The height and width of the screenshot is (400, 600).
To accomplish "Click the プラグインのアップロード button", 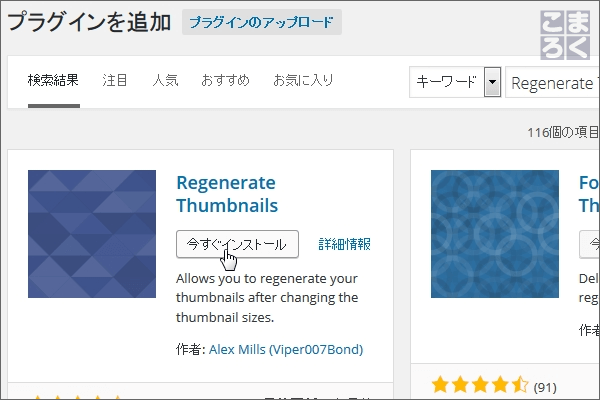I will [x=262, y=22].
